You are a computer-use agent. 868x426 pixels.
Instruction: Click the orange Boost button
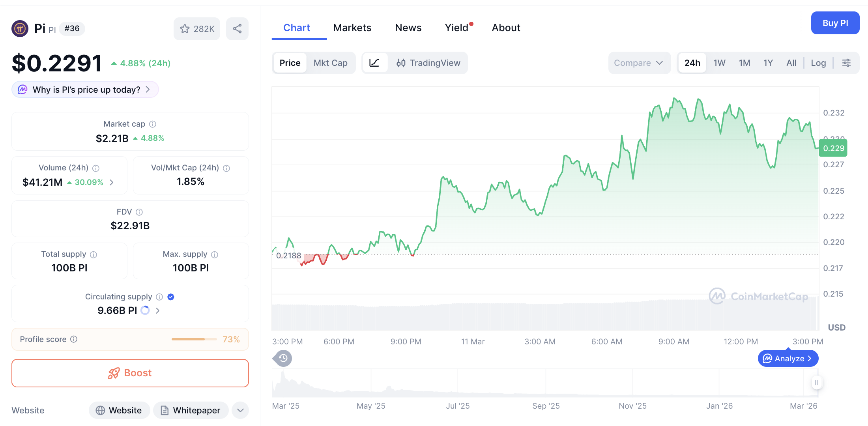click(x=130, y=373)
